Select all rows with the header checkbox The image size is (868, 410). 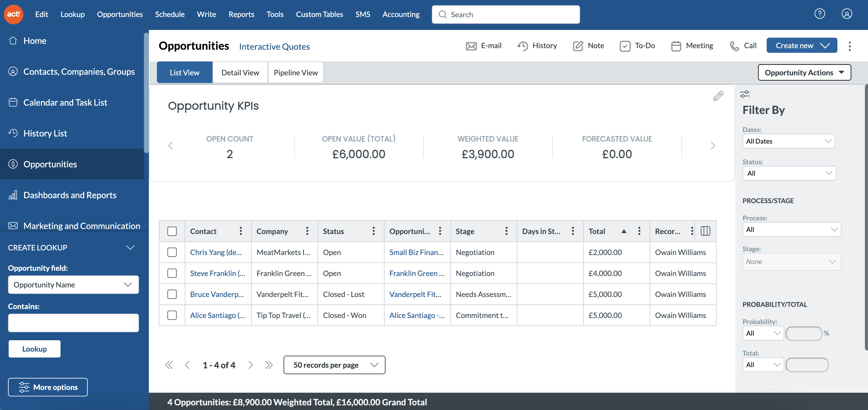172,231
